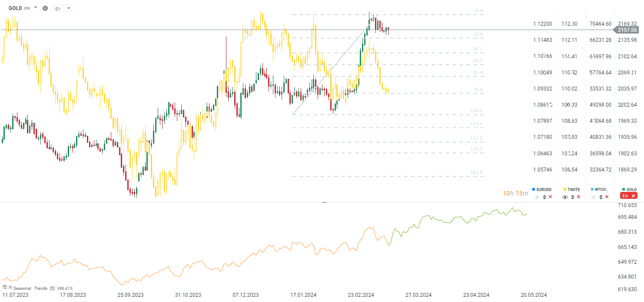Click the 10h 15m candle countdown timer
Screen dimensions: 644x302
pyautogui.click(x=516, y=193)
